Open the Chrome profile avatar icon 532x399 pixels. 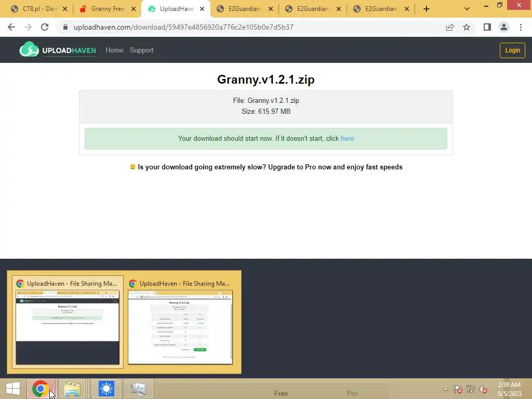504,27
